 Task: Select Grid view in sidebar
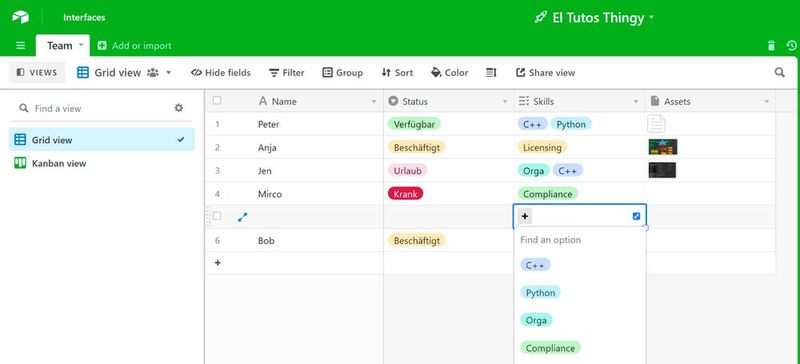pyautogui.click(x=102, y=139)
